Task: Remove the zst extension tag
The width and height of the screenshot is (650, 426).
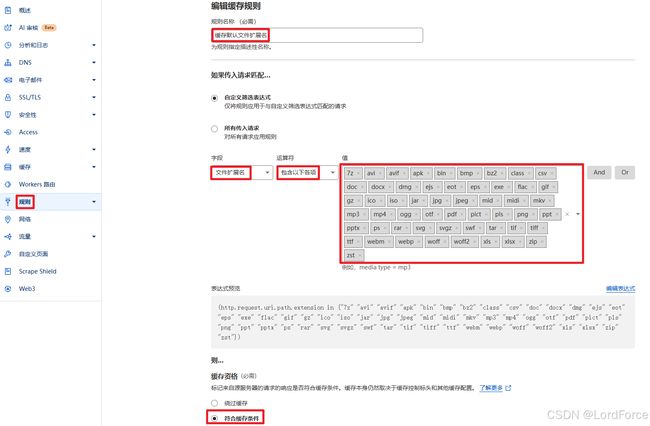Action: click(359, 255)
